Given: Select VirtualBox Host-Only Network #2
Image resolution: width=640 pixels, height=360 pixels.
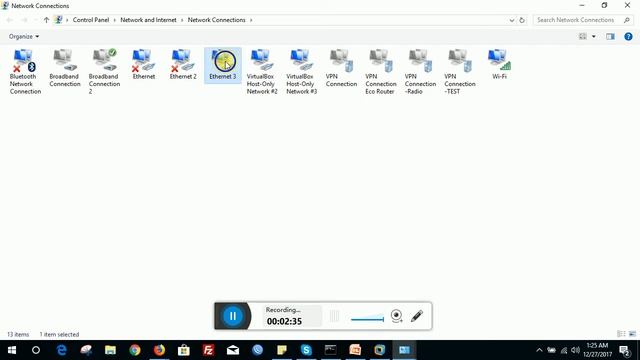Looking at the screenshot, I should point(262,72).
